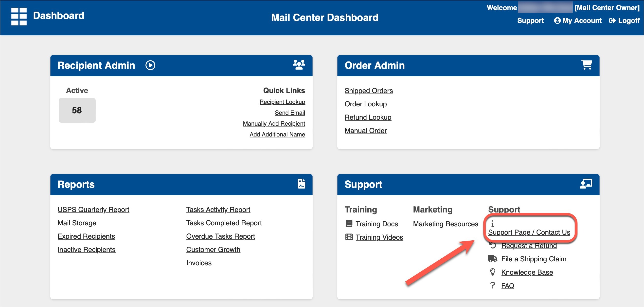This screenshot has height=307, width=644.
Task: Click the film icon beside Training Videos
Action: (x=349, y=237)
